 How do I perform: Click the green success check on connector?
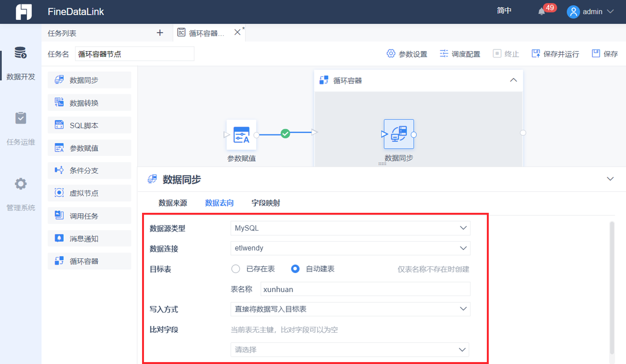(286, 133)
